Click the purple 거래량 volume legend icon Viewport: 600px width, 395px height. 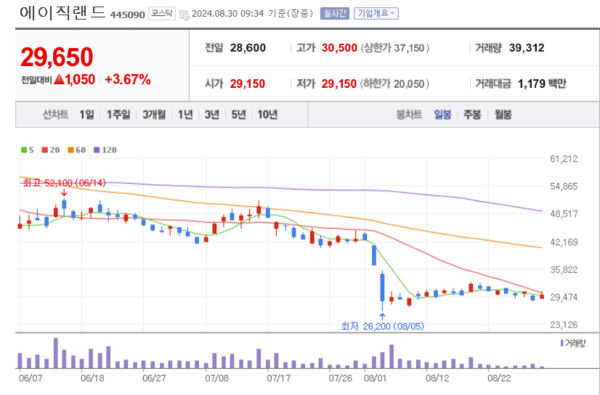click(x=562, y=343)
